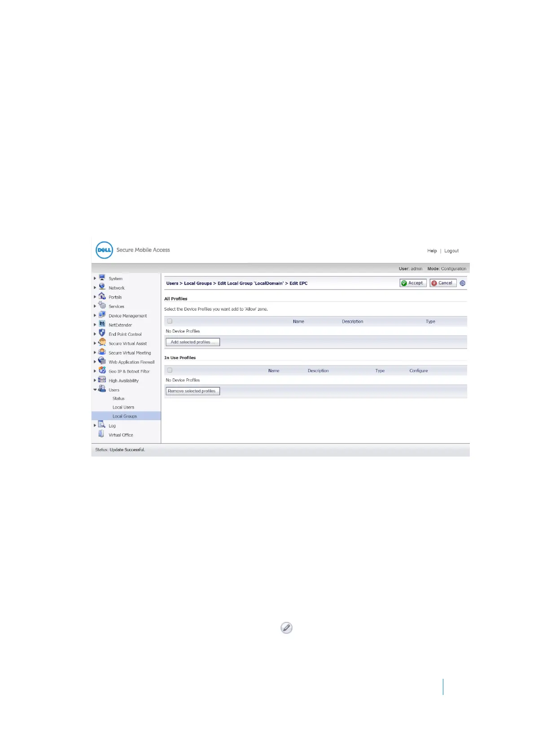
Task: Click the System monitor icon
Action: (102, 278)
